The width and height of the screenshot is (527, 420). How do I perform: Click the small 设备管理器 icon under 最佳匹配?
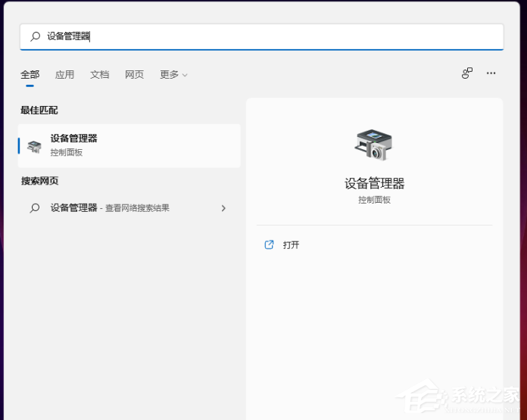coord(34,146)
